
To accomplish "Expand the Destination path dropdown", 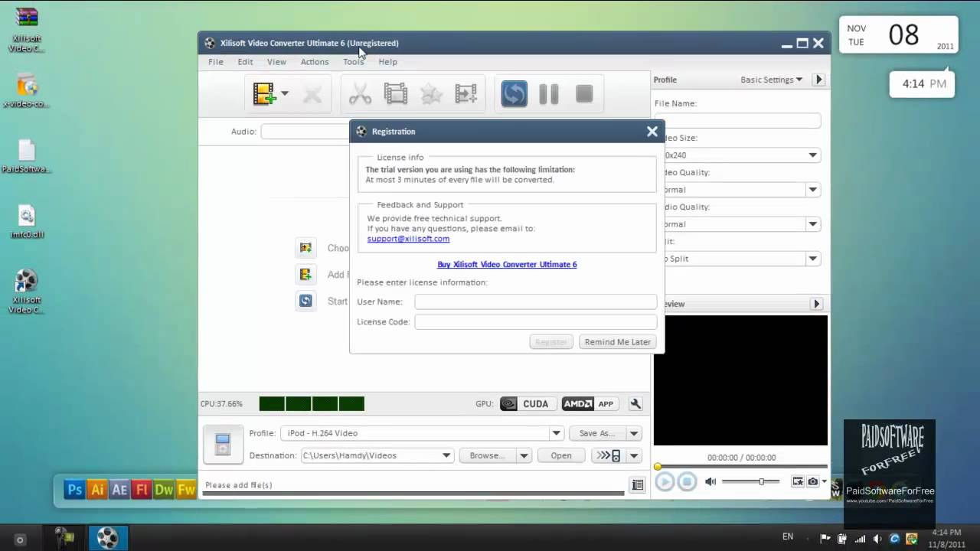I will [x=446, y=455].
